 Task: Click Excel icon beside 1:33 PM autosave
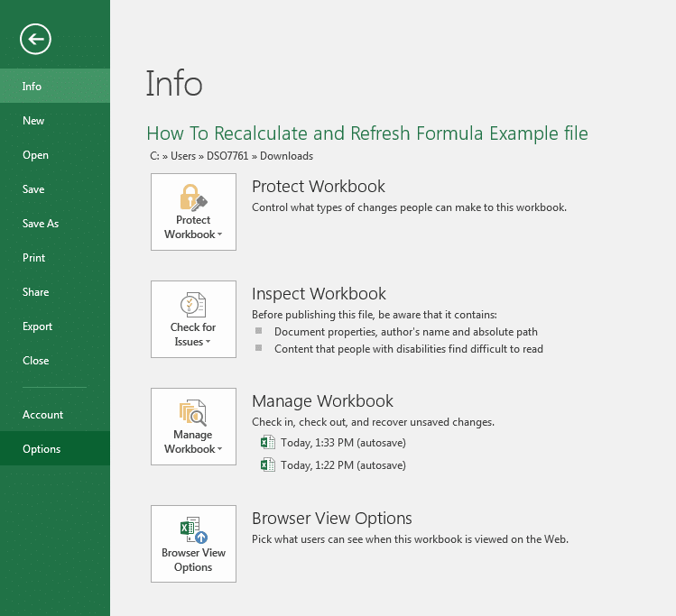[x=267, y=442]
